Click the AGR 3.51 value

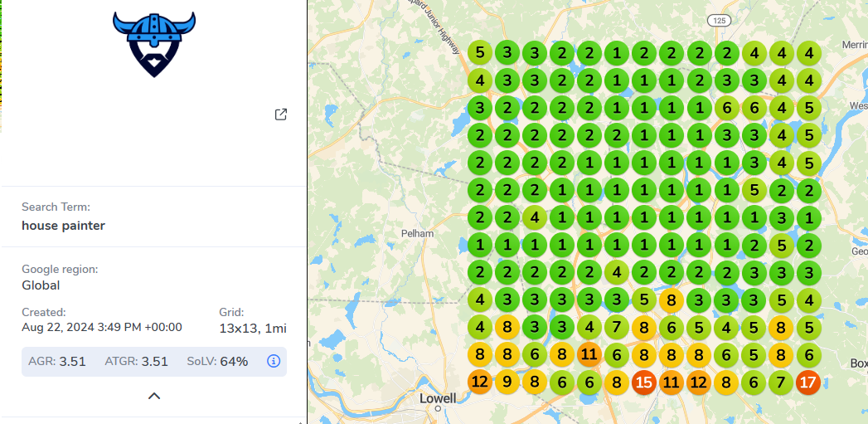click(72, 361)
